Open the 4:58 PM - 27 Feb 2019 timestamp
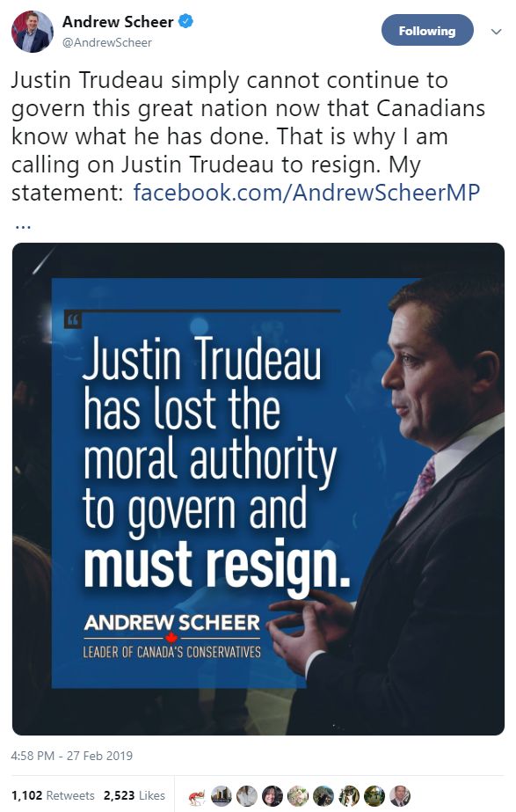 (x=72, y=756)
